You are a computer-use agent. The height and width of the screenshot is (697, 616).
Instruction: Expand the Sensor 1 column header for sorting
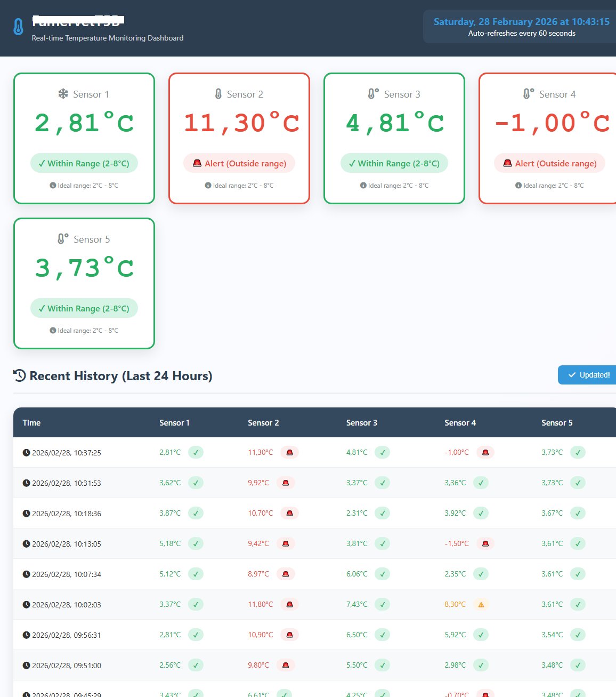point(175,422)
